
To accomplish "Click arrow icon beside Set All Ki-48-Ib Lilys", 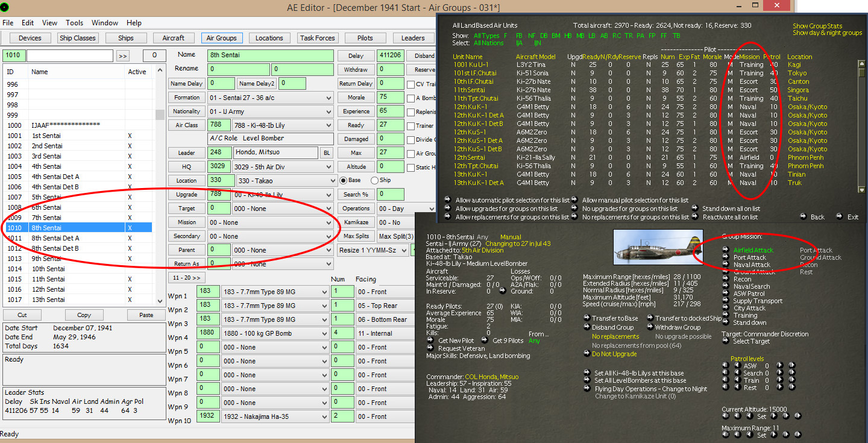I will click(x=587, y=373).
